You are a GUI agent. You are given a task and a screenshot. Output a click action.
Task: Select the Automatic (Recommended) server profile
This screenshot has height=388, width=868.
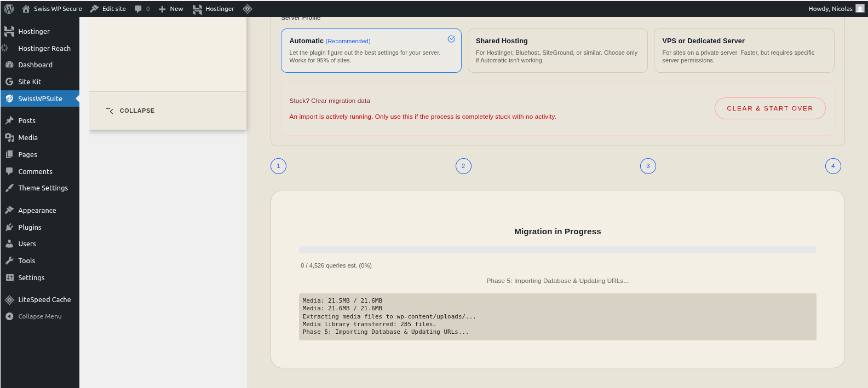click(371, 50)
